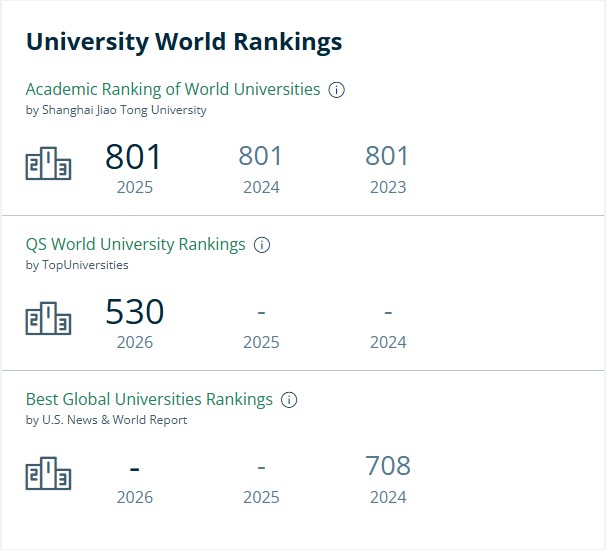Viewport: 606px width, 550px height.
Task: Open Academic Ranking of World Universities link
Action: click(x=173, y=89)
